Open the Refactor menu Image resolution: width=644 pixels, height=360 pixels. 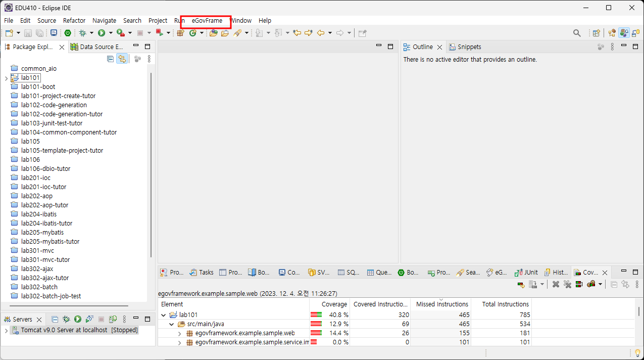[x=74, y=21]
